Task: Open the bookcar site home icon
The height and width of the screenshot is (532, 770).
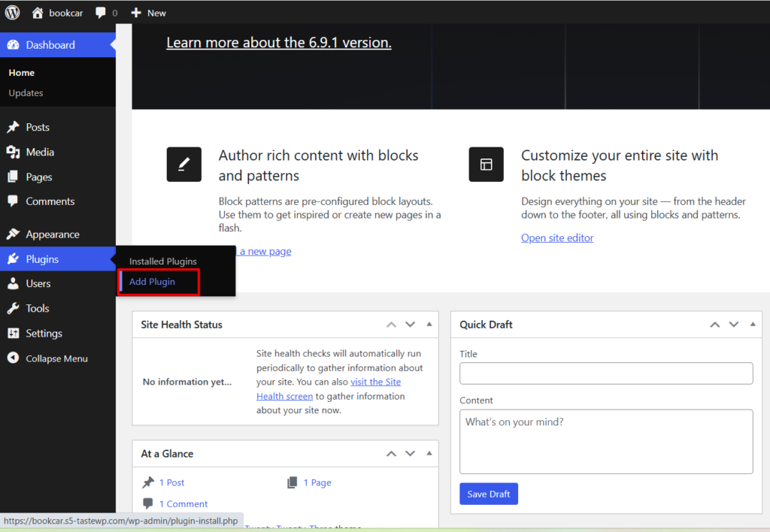Action: tap(38, 13)
